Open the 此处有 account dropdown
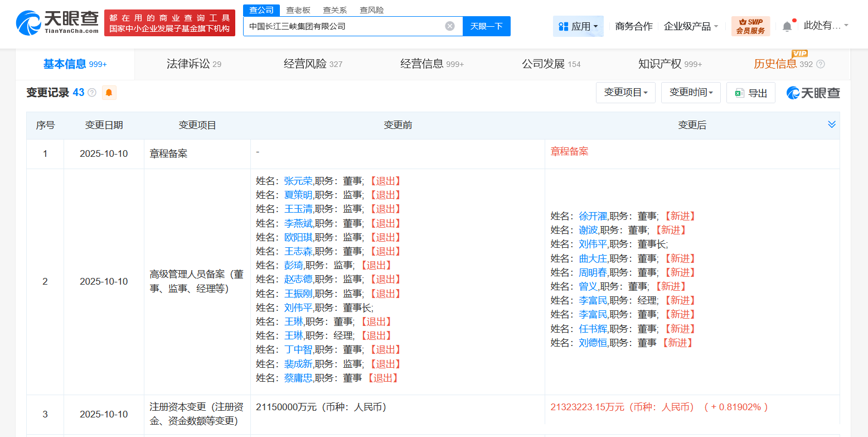This screenshot has height=437, width=868. tap(825, 26)
